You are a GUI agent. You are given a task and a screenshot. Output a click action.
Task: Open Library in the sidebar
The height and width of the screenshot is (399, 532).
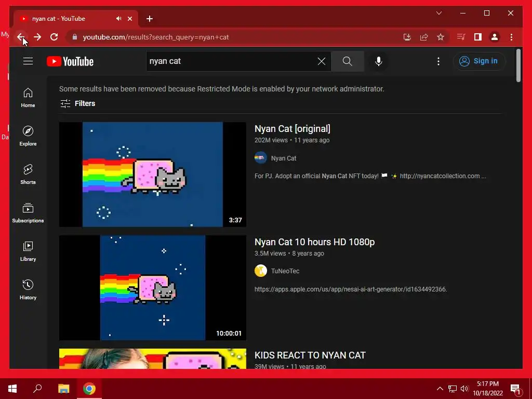28,251
